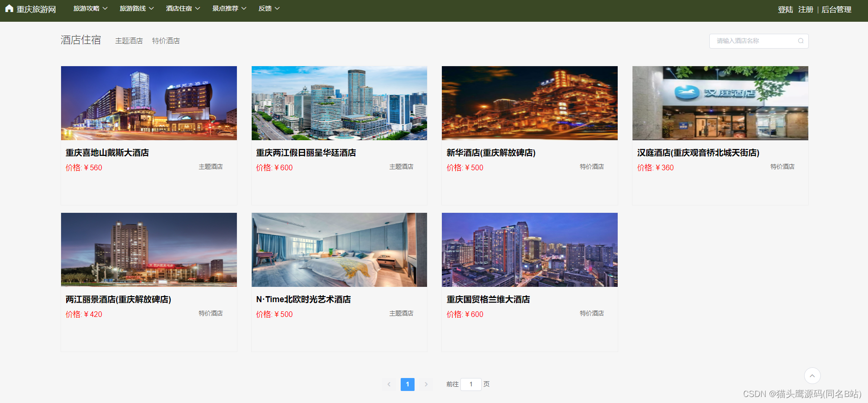Click price ¥560 under 重庆喜地山戴斯大酒店

[x=84, y=167]
